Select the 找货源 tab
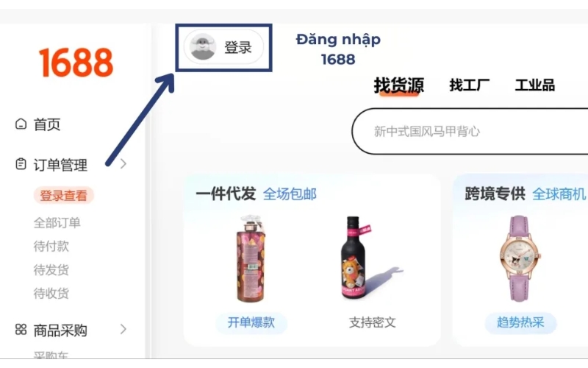This screenshot has width=588, height=368. 399,85
